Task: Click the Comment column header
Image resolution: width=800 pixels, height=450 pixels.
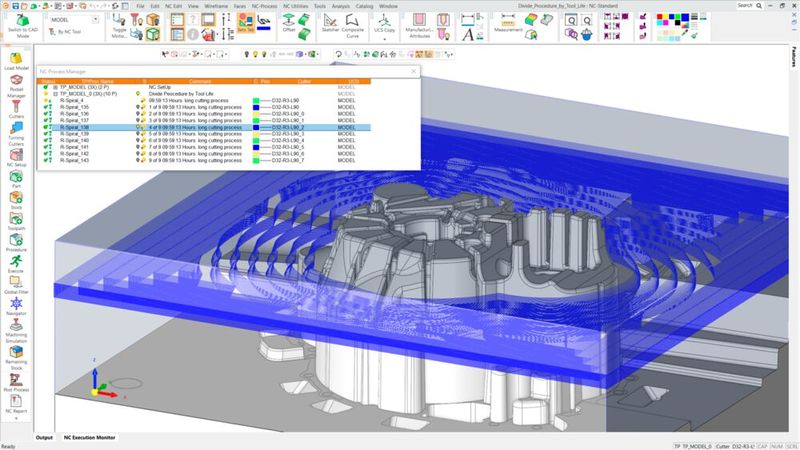Action: click(x=200, y=81)
